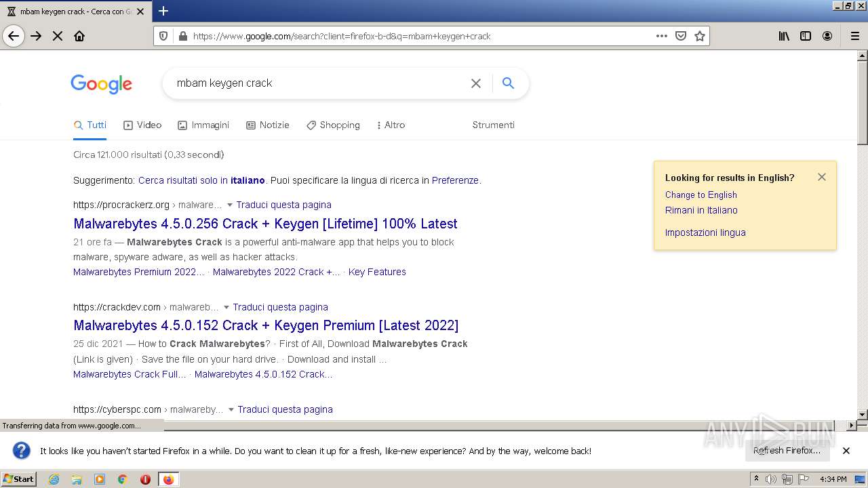
Task: Open Malwarebytes Crack Full sitelink
Action: click(130, 374)
